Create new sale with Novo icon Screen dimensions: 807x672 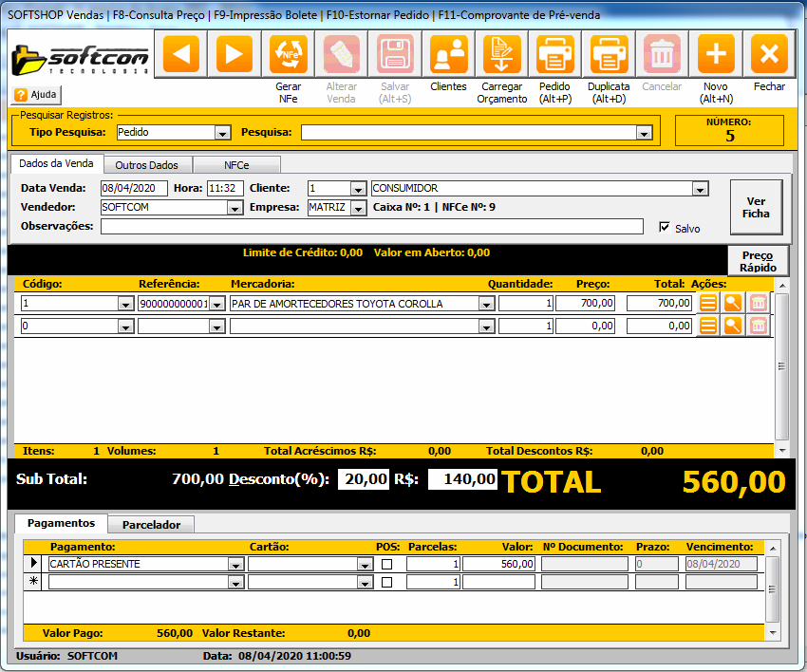(x=716, y=54)
